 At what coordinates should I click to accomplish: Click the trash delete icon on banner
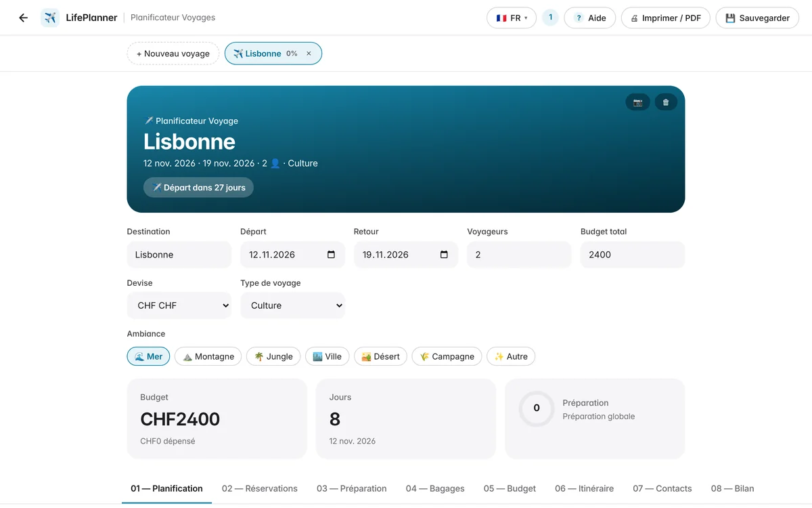(666, 102)
